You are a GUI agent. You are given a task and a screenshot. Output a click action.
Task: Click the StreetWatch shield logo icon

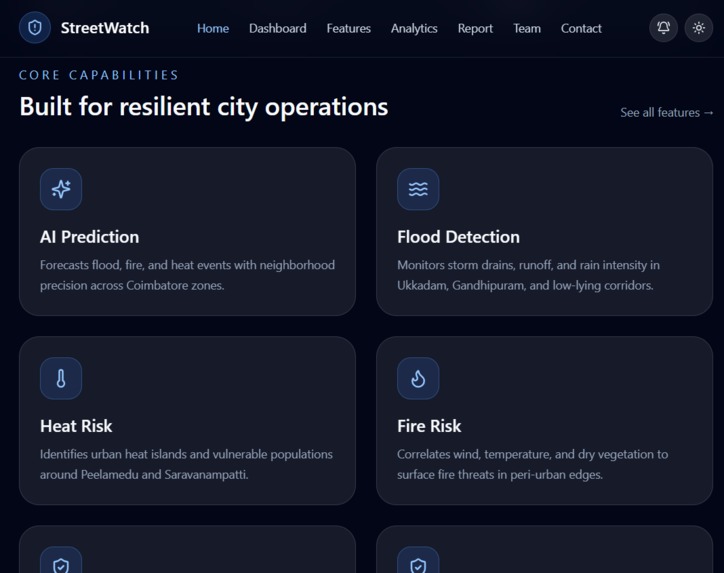click(35, 28)
